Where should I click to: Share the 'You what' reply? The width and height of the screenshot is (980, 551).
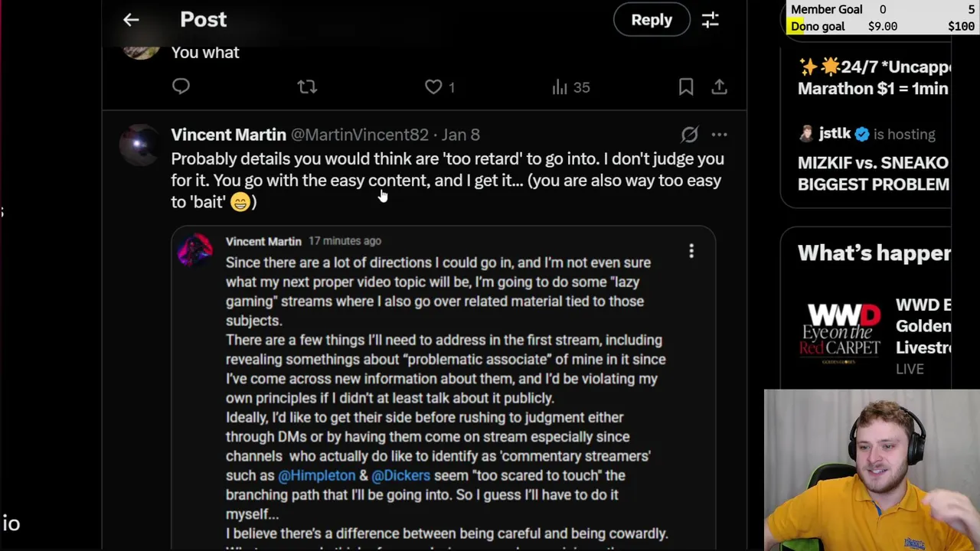click(719, 87)
